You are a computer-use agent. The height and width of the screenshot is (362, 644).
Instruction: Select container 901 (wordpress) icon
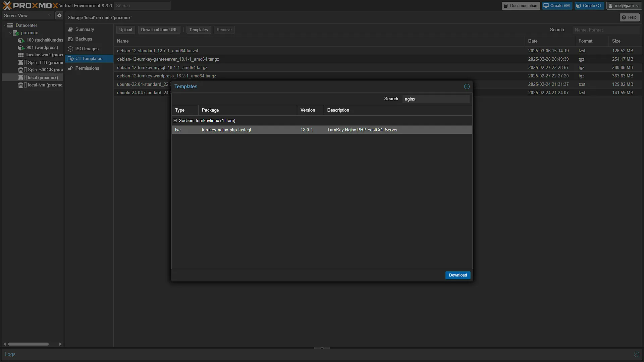point(21,48)
